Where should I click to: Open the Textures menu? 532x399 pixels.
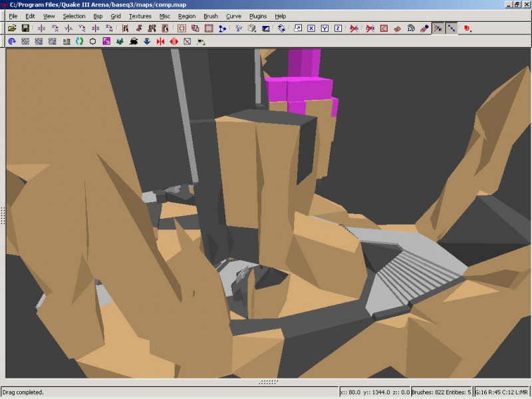click(140, 16)
